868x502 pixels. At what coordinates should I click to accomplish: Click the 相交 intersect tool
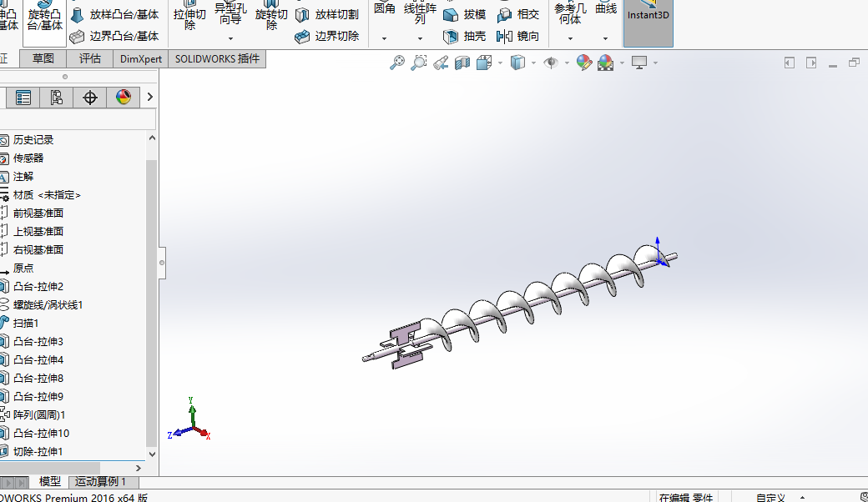518,14
